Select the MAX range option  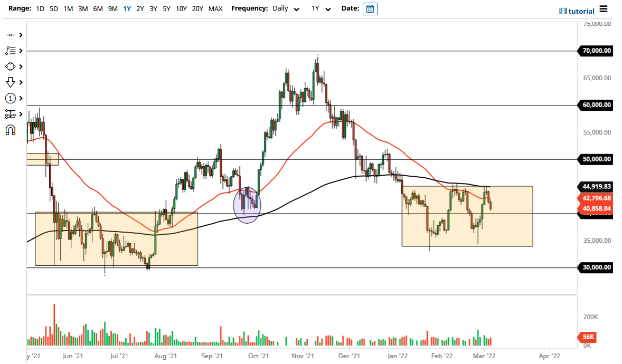click(x=215, y=8)
